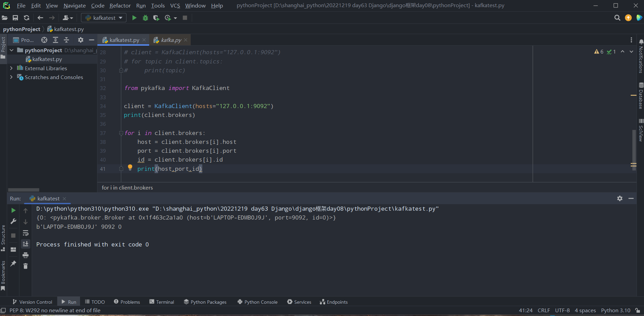Toggle soft-wrap in Run console
Image resolution: width=644 pixels, height=316 pixels.
pos(26,233)
